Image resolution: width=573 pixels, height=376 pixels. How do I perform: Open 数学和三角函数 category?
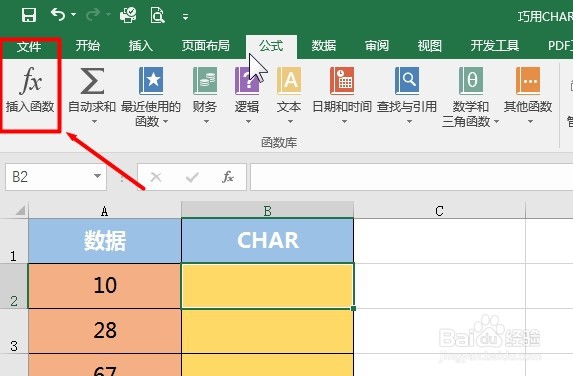click(x=470, y=96)
